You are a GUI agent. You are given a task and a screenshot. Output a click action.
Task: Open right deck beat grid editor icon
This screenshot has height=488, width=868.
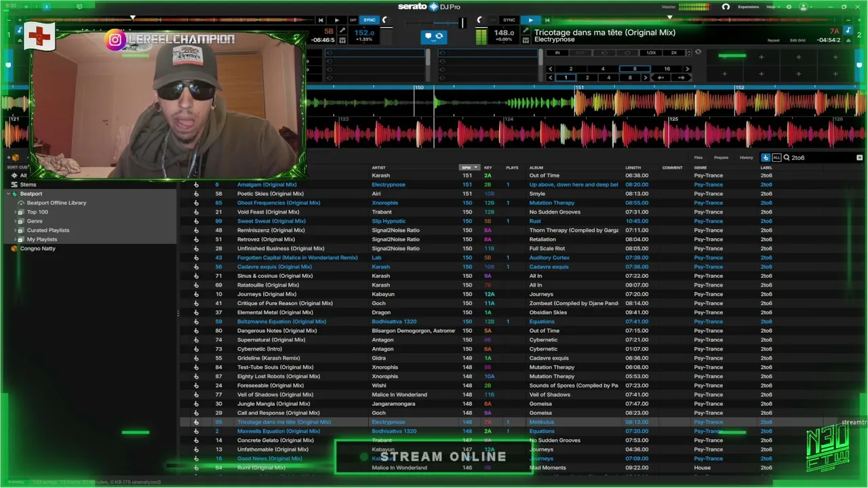point(525,40)
